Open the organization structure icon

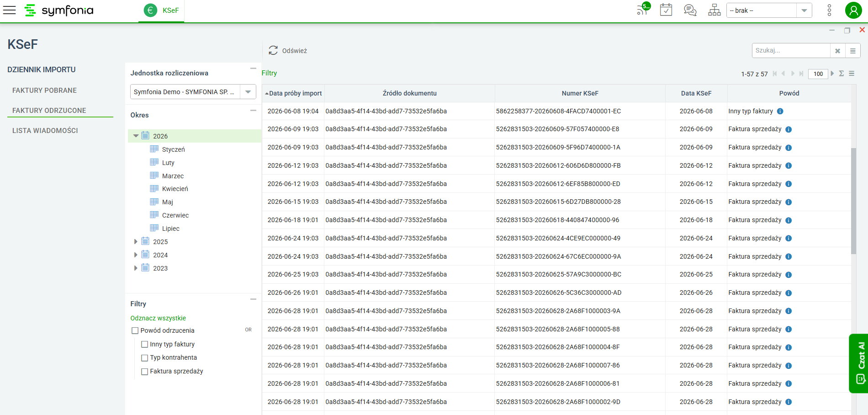[x=714, y=10]
